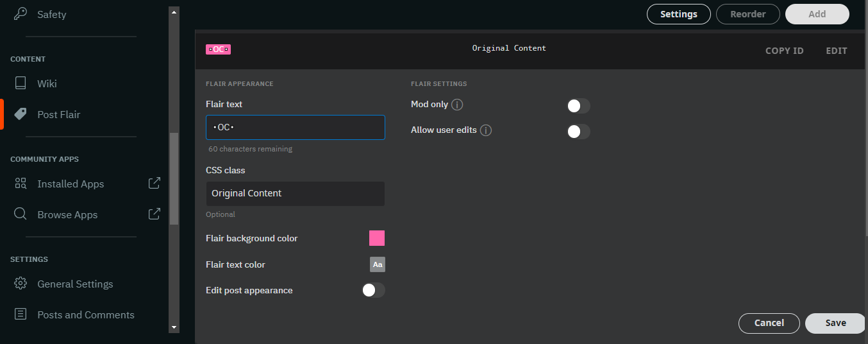Screen dimensions: 868x344
Task: Click the pink OC flair preview badge
Action: [x=218, y=49]
